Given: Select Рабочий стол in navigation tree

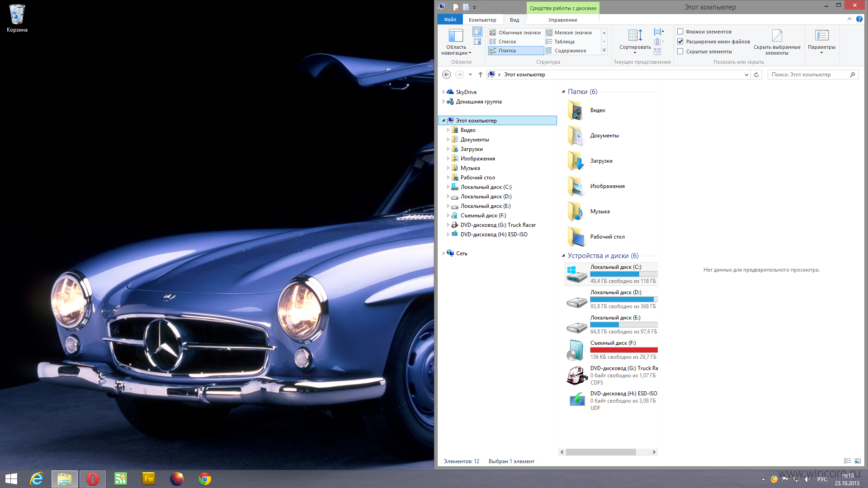Looking at the screenshot, I should (x=477, y=178).
